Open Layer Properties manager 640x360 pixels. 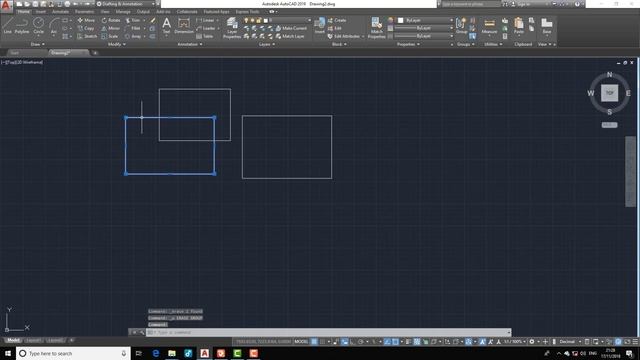tap(232, 28)
